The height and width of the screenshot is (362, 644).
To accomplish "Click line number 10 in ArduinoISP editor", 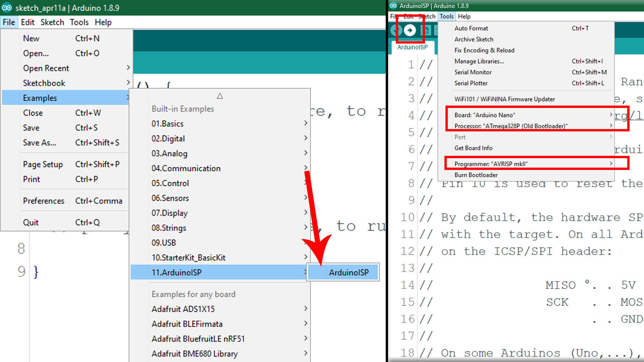I will click(408, 217).
